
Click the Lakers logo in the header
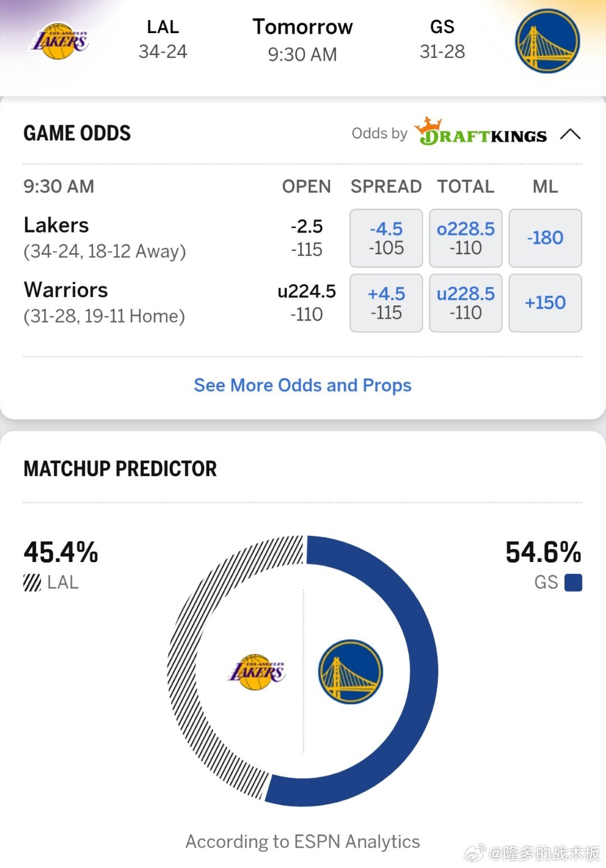tap(60, 42)
